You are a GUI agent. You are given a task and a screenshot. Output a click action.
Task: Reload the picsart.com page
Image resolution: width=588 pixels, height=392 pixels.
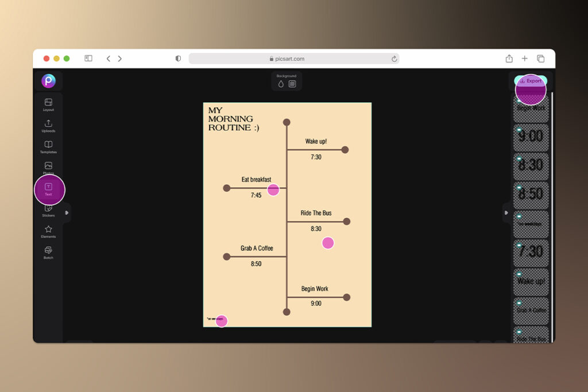point(394,59)
